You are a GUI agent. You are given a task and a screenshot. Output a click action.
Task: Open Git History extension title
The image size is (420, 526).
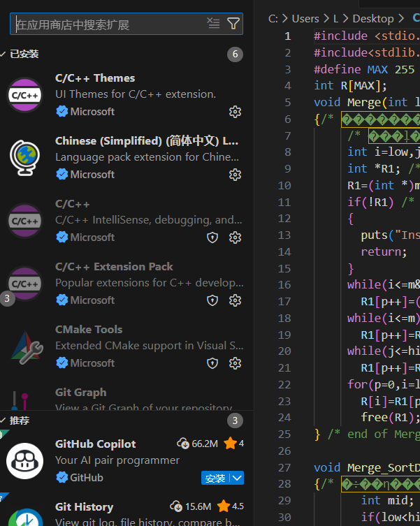(85, 507)
